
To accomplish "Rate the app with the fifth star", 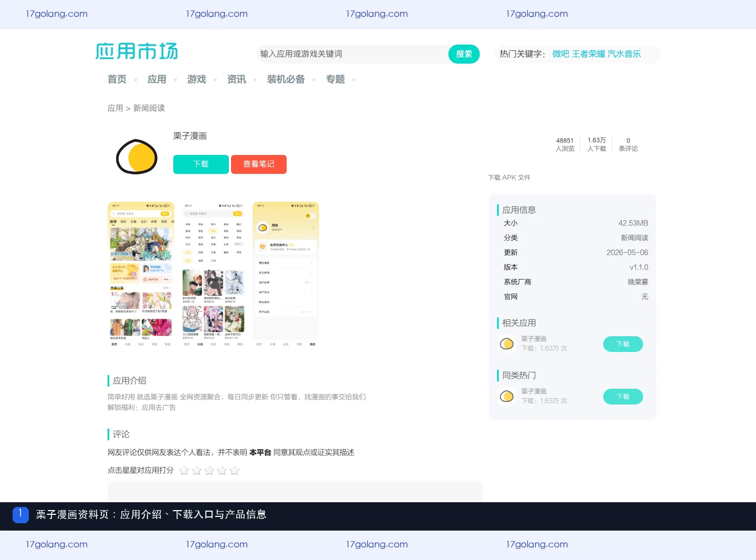I will point(235,470).
